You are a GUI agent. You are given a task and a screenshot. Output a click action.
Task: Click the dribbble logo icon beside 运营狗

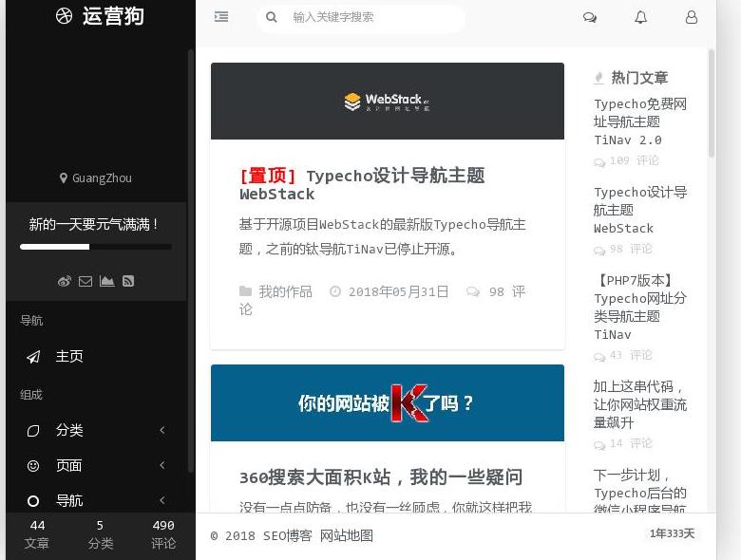point(64,16)
